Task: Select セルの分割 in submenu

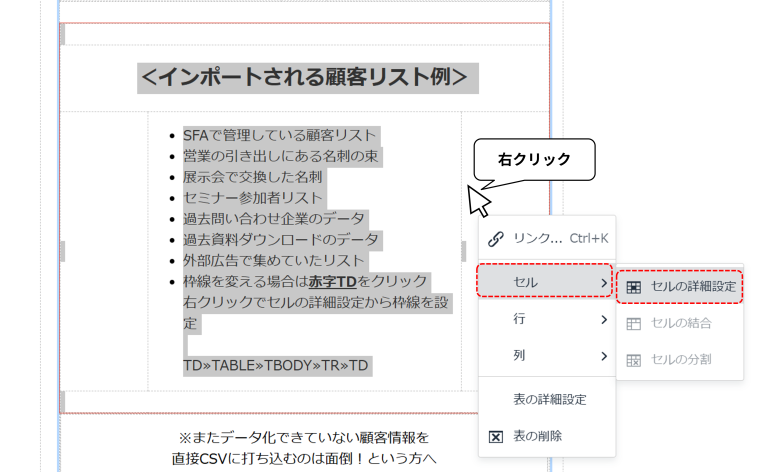Action: click(679, 359)
